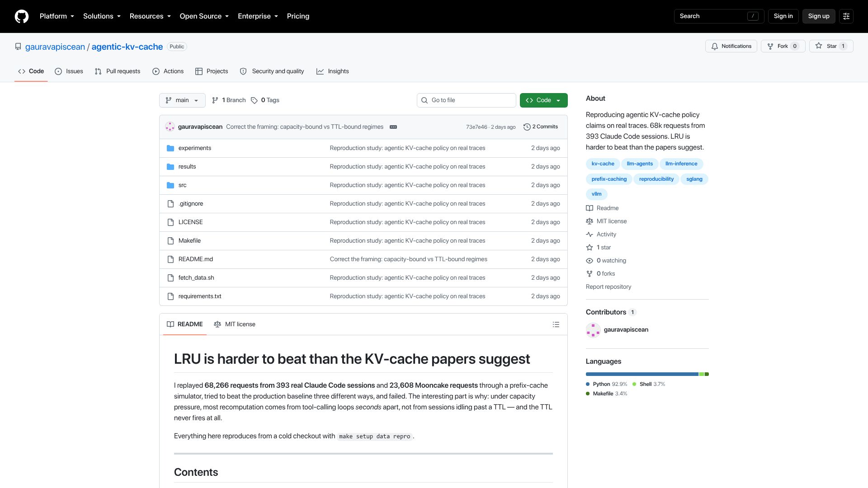The image size is (868, 488).
Task: Open the Readme book link in About
Action: coord(602,208)
